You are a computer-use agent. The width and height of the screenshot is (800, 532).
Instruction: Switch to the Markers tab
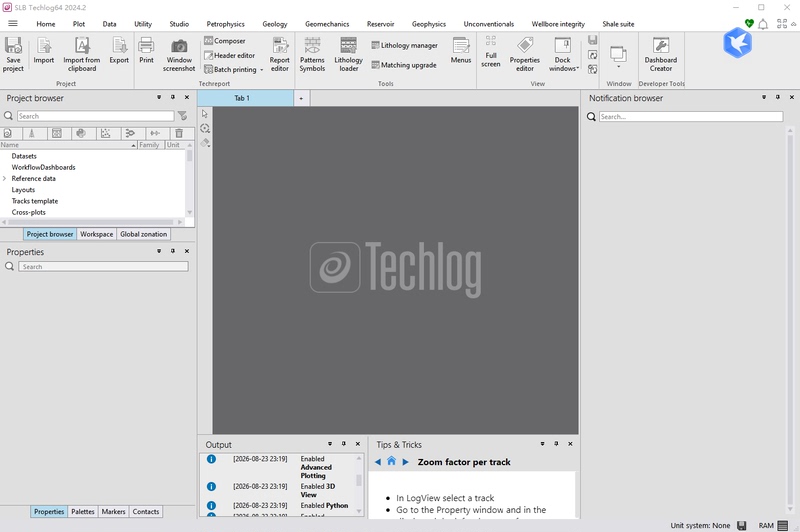pos(113,512)
